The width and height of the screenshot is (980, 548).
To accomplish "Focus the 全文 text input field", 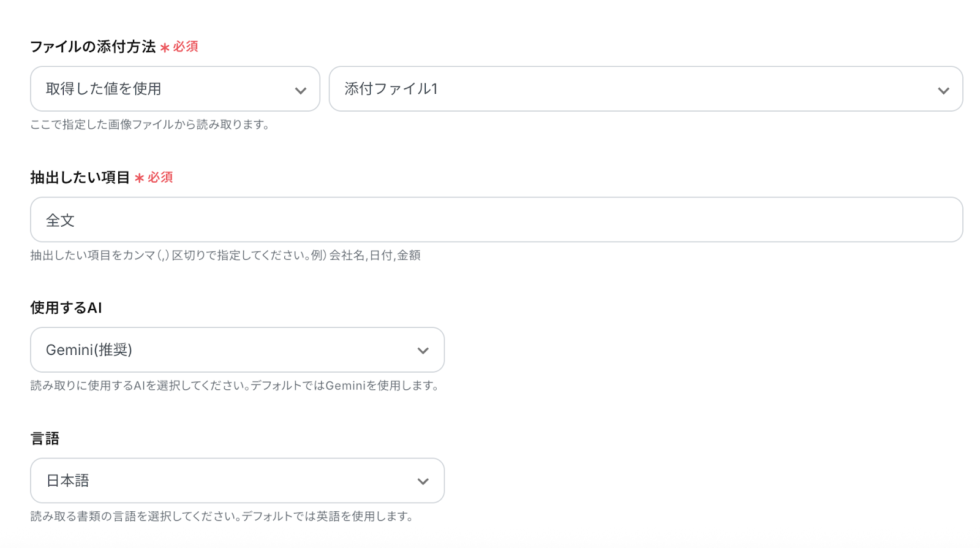I will click(496, 219).
